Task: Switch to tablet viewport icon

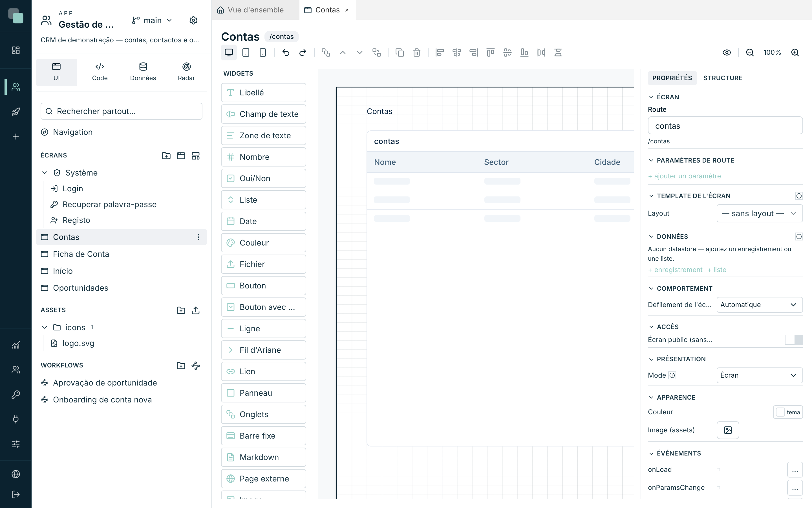Action: click(246, 52)
